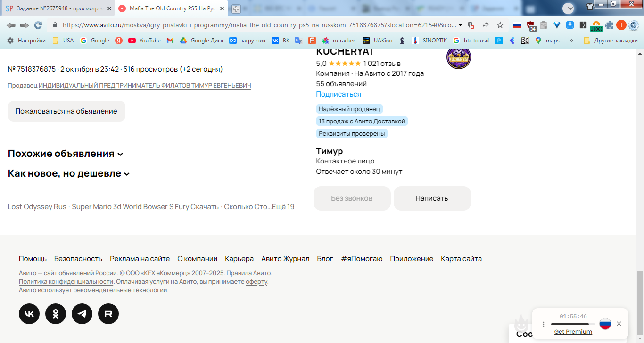Open the Безопасность footer link
644x343 pixels.
coord(78,259)
